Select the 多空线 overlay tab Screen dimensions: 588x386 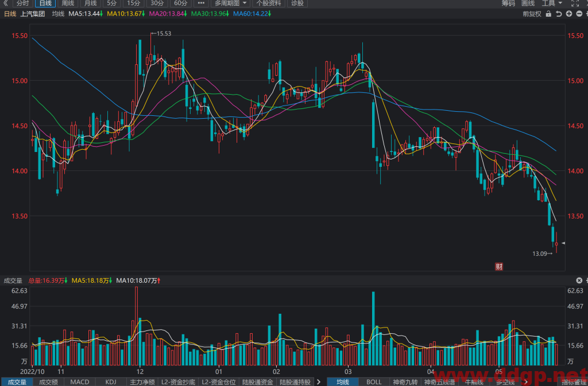(x=505, y=382)
